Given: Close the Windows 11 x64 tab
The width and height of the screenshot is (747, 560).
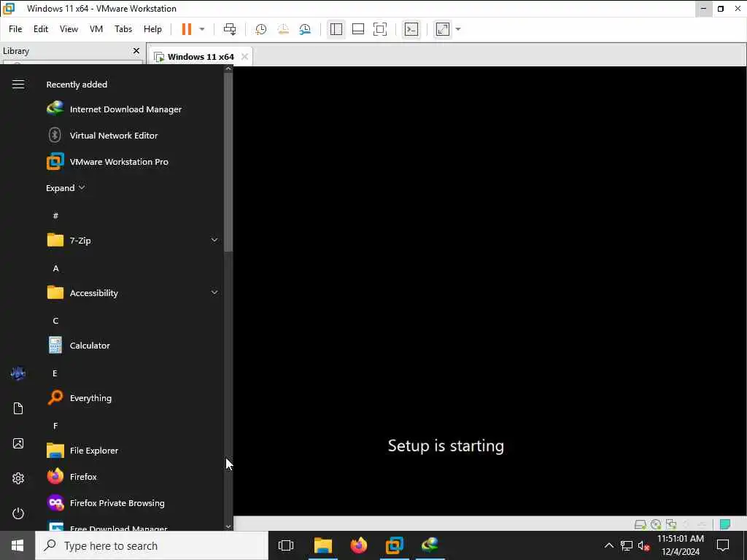Looking at the screenshot, I should click(x=244, y=57).
